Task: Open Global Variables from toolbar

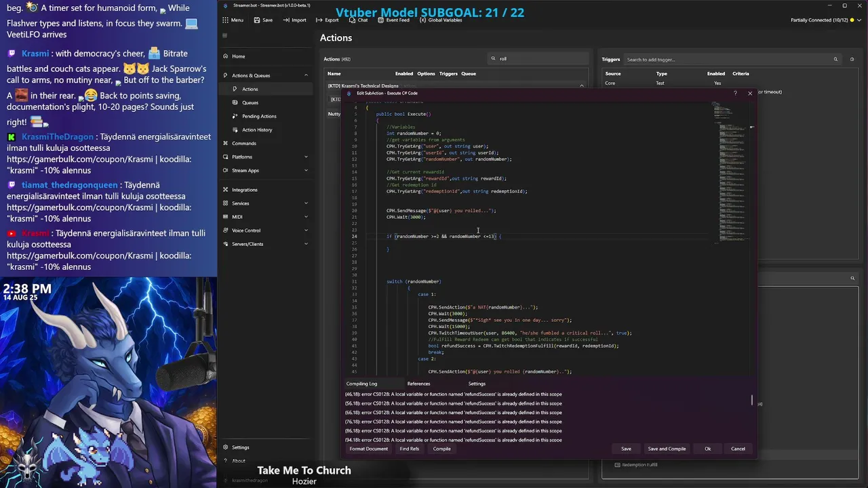Action: click(441, 20)
